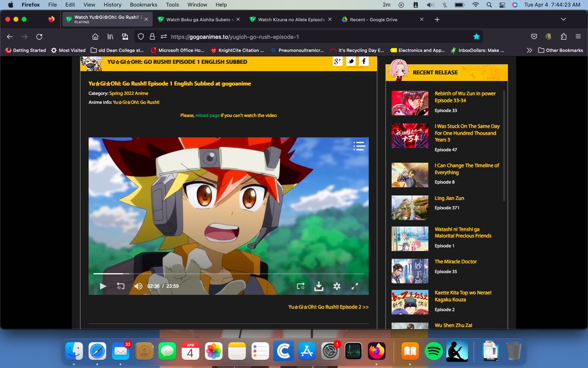The width and height of the screenshot is (588, 368).
Task: Enter fullscreen mode in the video player
Action: 355,286
